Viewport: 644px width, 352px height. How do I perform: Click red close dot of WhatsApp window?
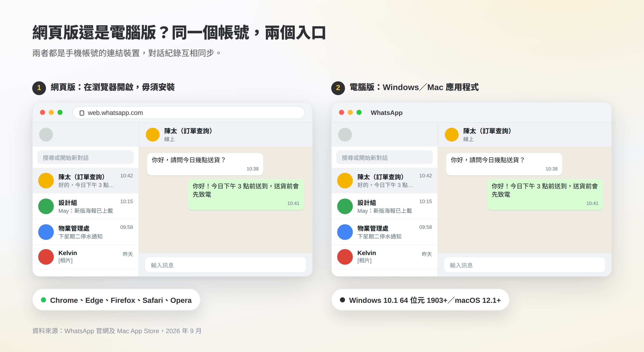pyautogui.click(x=342, y=112)
